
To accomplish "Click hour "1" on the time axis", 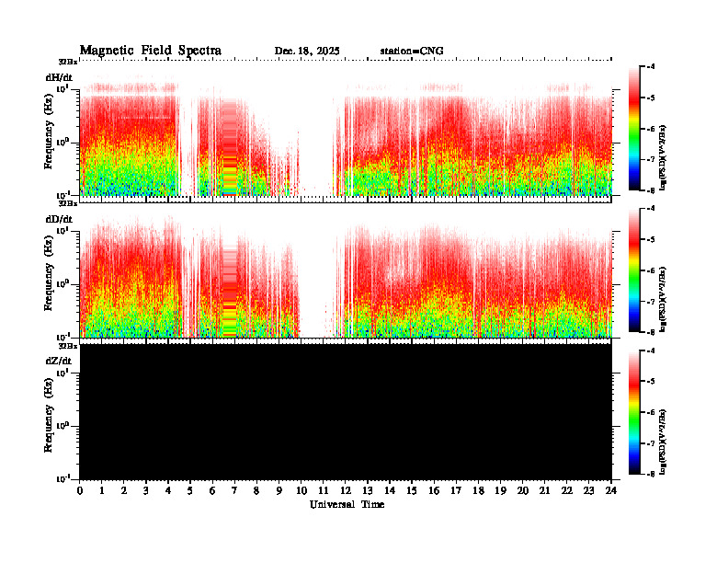I will 102,490.
